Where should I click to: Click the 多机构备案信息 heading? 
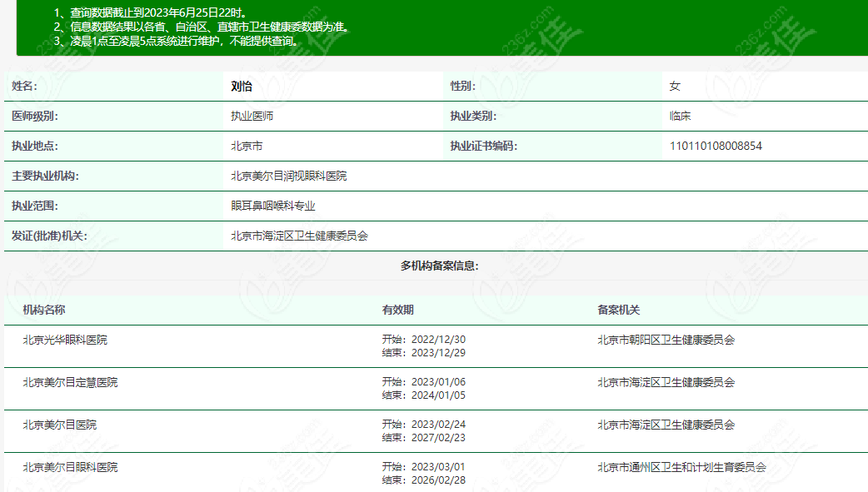coord(440,266)
